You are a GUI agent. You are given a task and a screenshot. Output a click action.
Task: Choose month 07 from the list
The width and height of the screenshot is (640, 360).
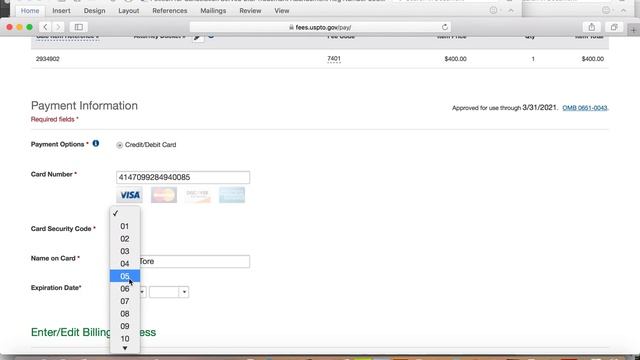coord(125,301)
